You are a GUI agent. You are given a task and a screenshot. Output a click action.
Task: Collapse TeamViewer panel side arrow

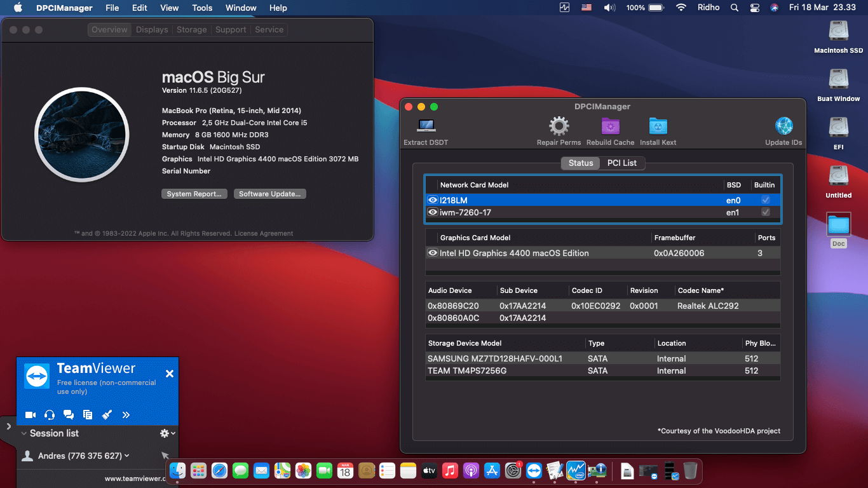click(x=8, y=426)
